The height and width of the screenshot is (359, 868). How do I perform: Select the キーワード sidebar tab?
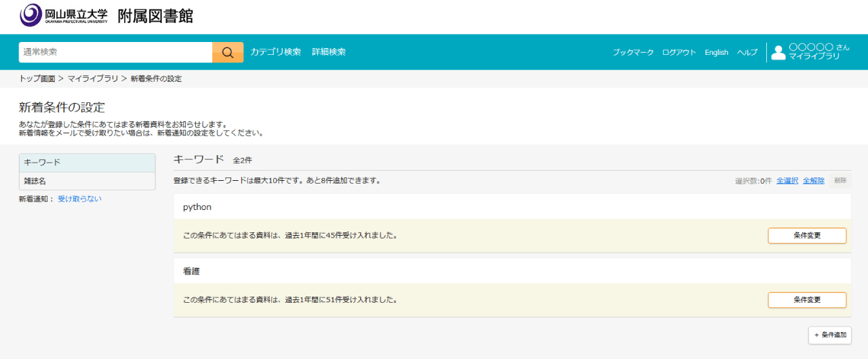pyautogui.click(x=87, y=163)
